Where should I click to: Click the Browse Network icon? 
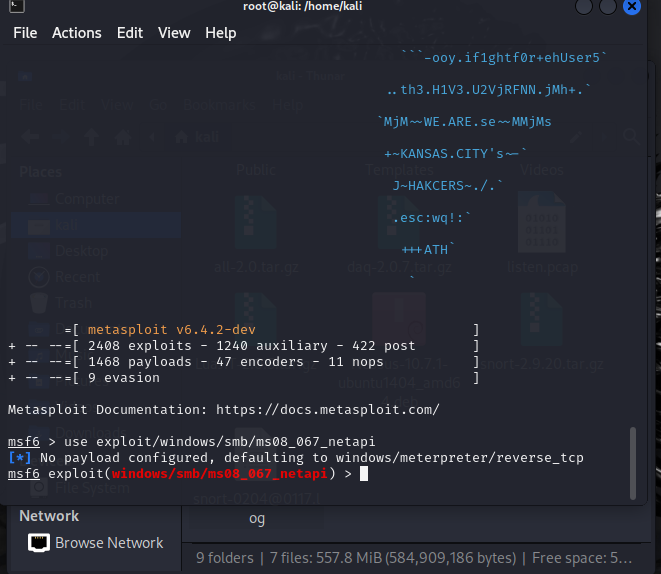(x=39, y=543)
